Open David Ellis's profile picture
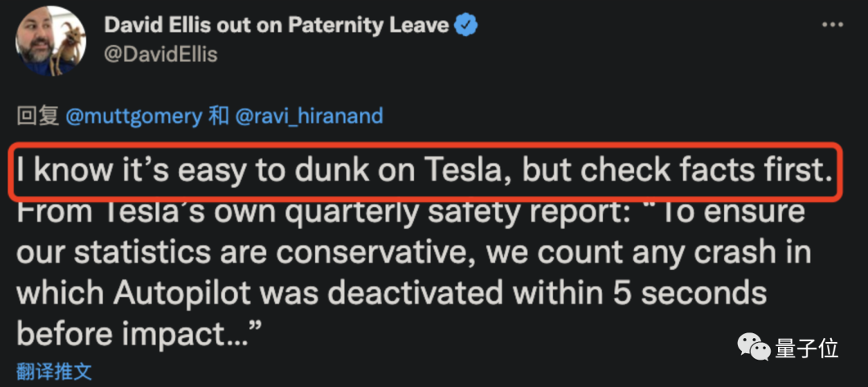 tap(51, 41)
